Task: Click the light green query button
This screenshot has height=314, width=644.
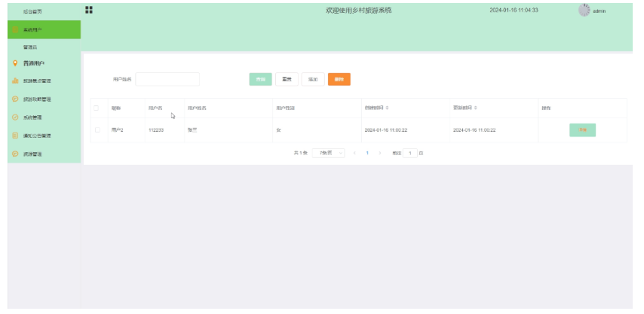Action: (x=260, y=79)
